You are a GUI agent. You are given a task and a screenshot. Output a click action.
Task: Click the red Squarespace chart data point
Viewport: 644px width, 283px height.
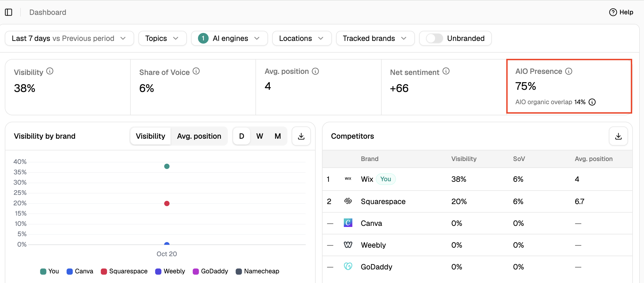[167, 204]
